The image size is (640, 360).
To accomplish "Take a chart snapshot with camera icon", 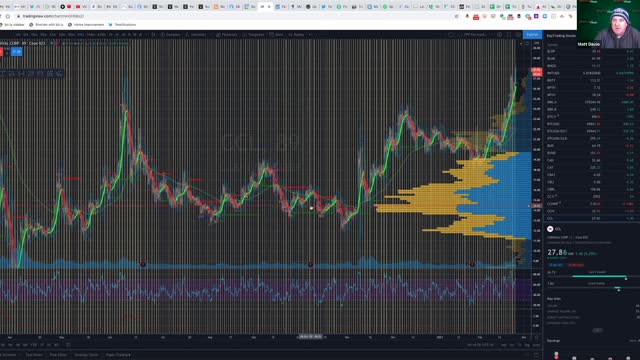I will [x=518, y=35].
